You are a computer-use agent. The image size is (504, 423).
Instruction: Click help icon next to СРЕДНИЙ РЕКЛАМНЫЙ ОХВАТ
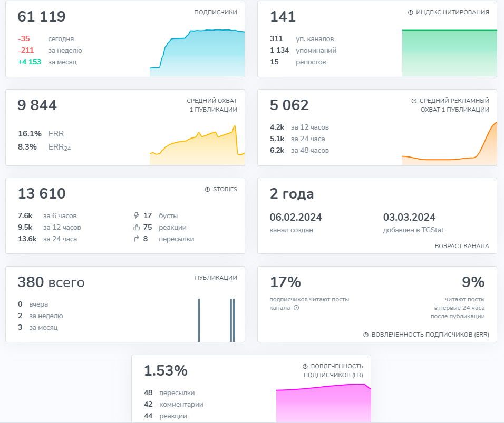pyautogui.click(x=414, y=101)
